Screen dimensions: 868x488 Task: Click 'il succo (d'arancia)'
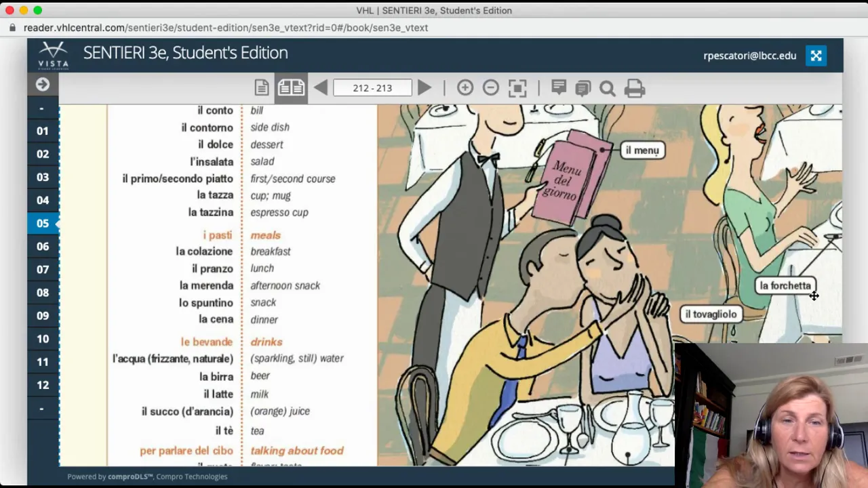[x=187, y=411]
